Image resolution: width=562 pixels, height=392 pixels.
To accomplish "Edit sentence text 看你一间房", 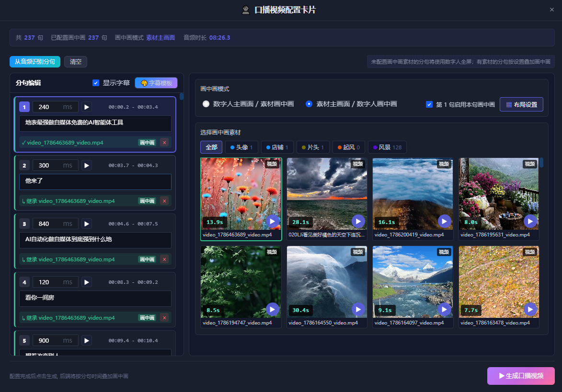I will coord(95,298).
